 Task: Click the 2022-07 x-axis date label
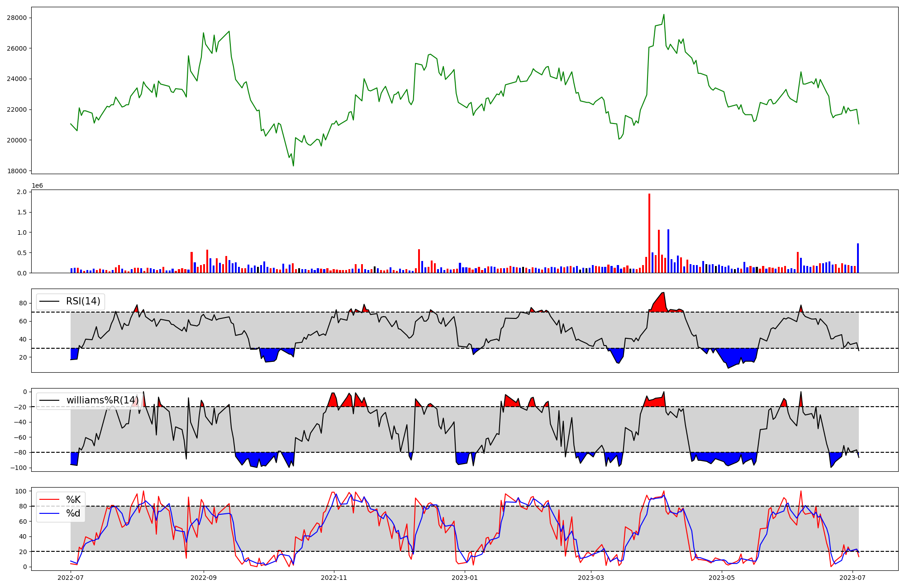(71, 578)
